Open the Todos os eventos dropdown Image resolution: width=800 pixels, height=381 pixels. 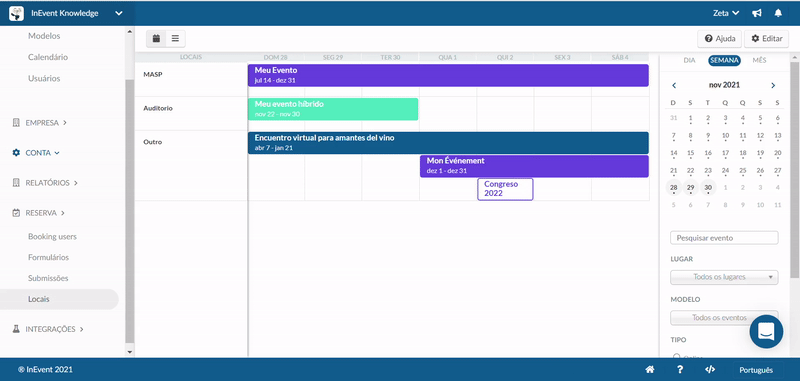tap(724, 317)
